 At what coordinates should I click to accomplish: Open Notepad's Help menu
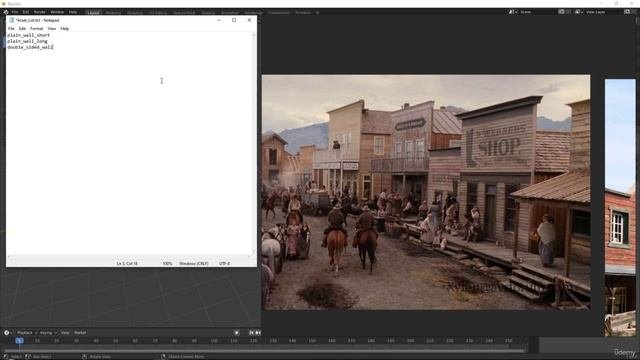[x=64, y=29]
